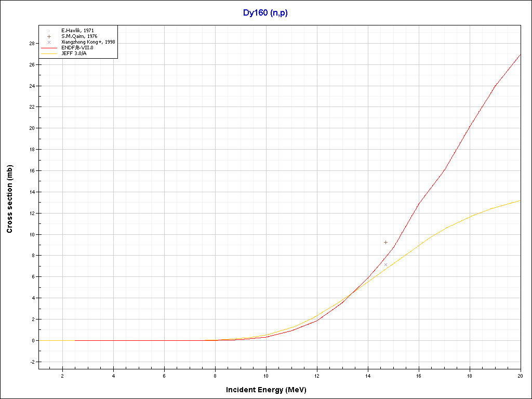The height and width of the screenshot is (399, 532).
Task: Click the 14 tick label on x-axis
Action: click(x=368, y=376)
